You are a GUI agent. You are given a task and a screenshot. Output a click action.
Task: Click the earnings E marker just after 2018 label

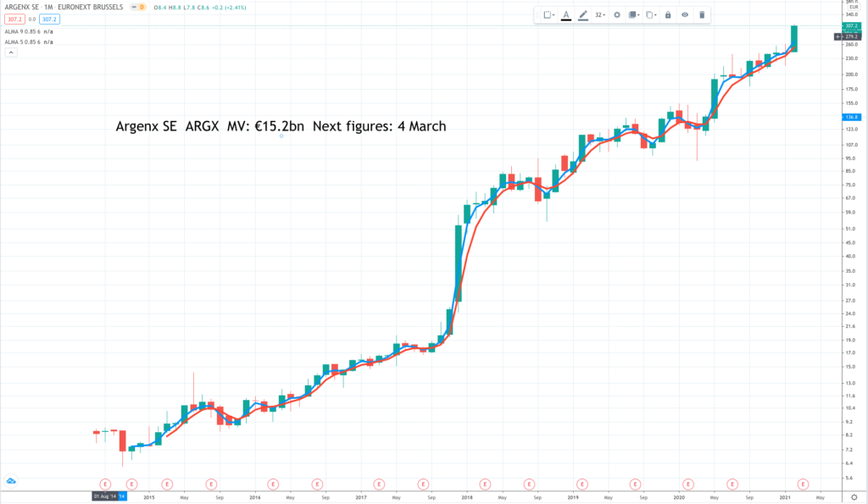[x=485, y=485]
